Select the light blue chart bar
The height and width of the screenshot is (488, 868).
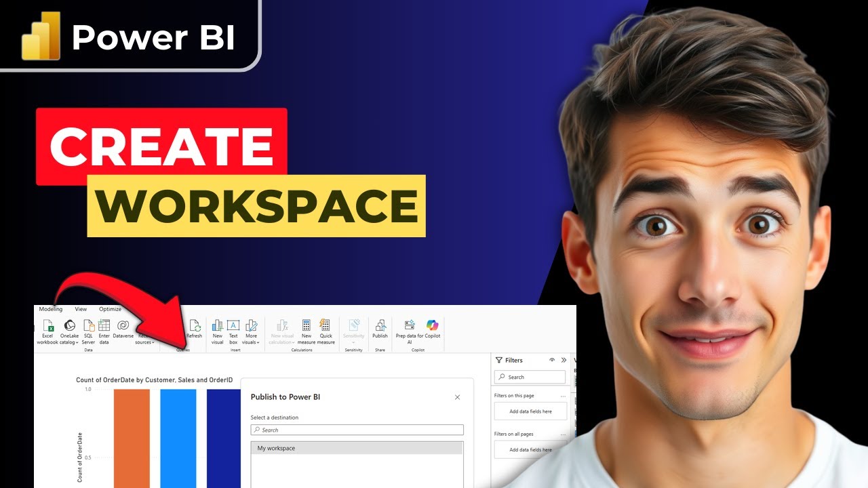178,439
